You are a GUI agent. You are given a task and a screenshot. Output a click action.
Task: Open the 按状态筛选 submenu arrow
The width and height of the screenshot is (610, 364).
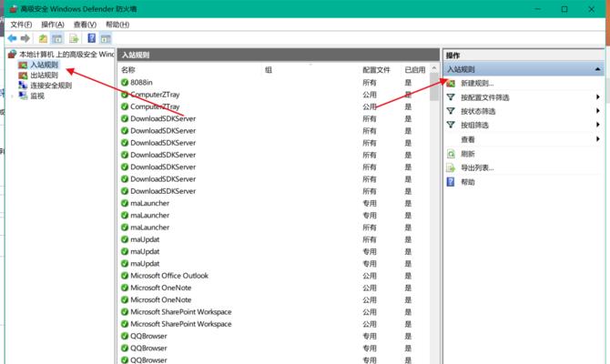(x=598, y=111)
